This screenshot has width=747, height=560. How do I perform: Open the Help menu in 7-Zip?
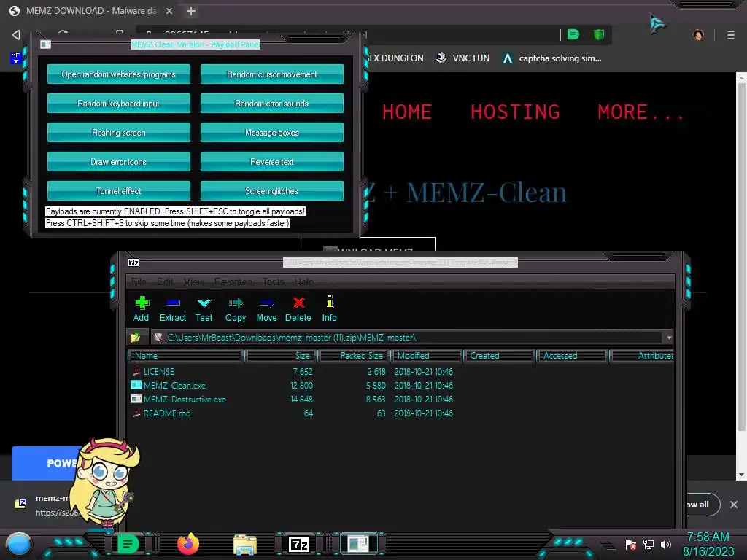[x=304, y=281]
